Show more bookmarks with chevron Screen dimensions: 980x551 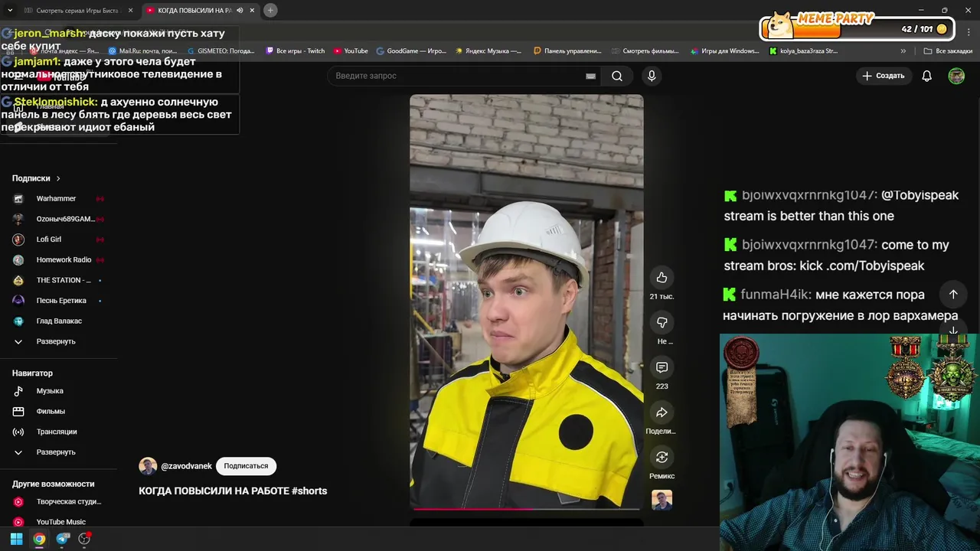903,51
